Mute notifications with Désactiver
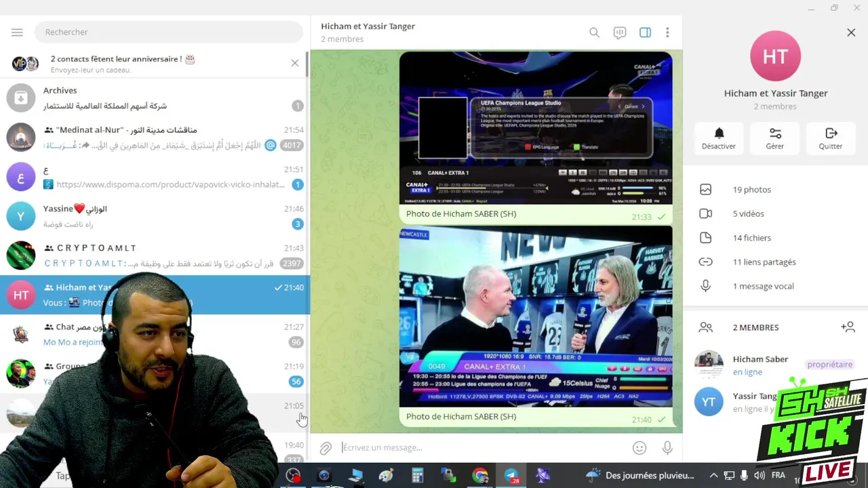This screenshot has width=868, height=488. pos(719,138)
